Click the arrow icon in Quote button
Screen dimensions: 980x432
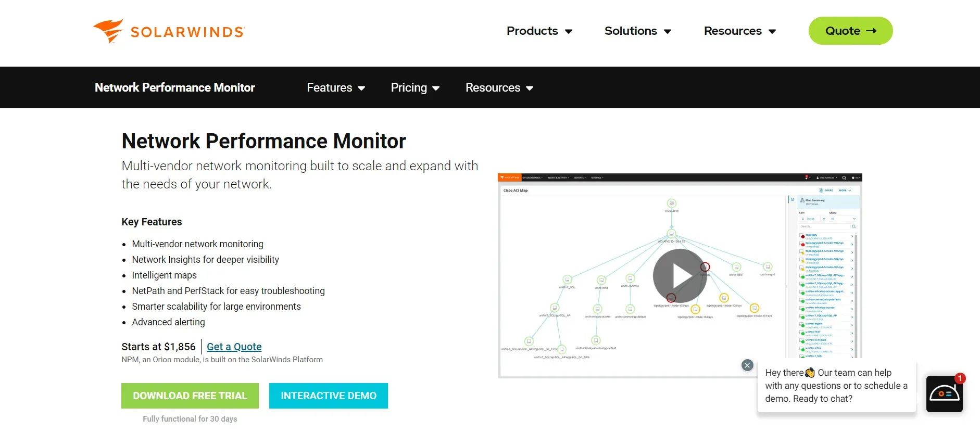point(871,31)
